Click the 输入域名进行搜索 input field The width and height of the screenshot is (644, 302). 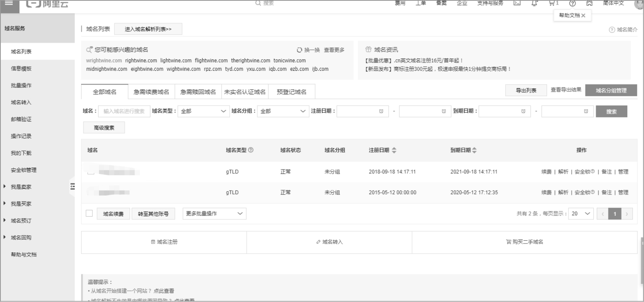point(124,111)
